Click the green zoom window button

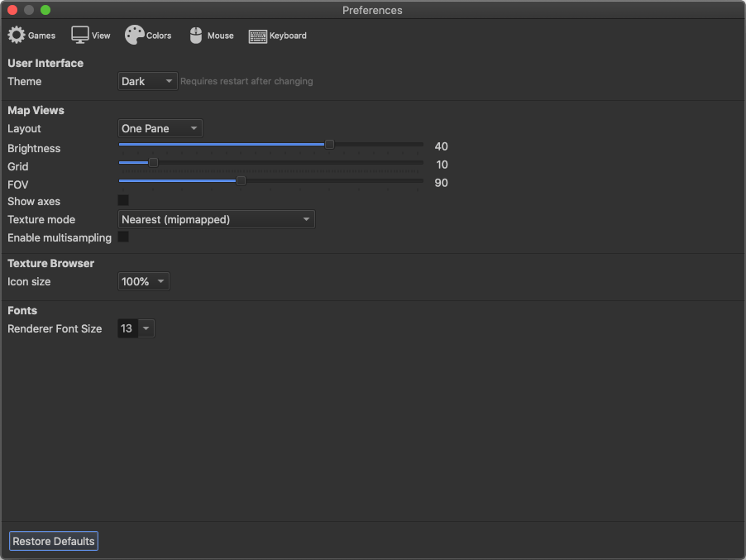coord(45,10)
